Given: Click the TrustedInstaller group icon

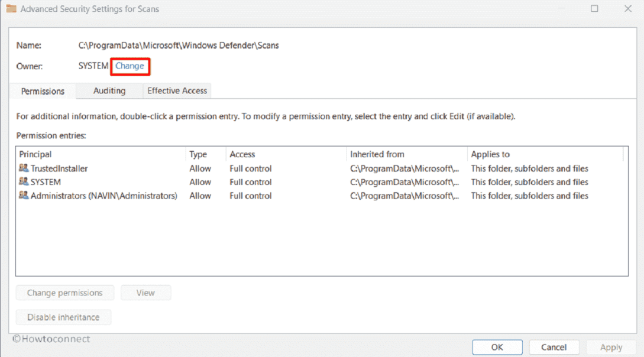Looking at the screenshot, I should [x=24, y=168].
